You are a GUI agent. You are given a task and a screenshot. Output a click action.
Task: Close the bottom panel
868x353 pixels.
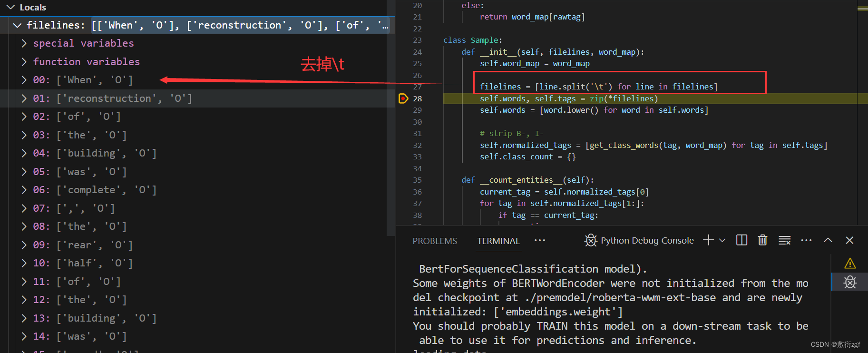tap(849, 240)
